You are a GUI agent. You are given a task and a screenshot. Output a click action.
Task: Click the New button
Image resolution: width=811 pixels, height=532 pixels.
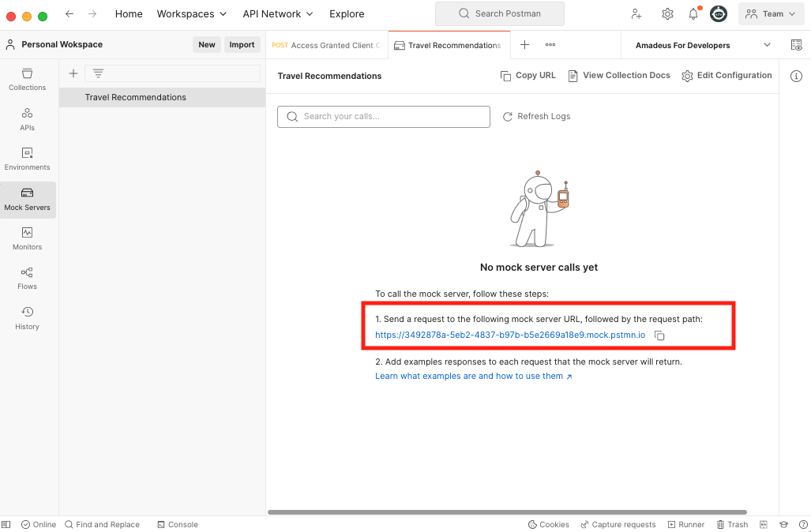point(207,44)
